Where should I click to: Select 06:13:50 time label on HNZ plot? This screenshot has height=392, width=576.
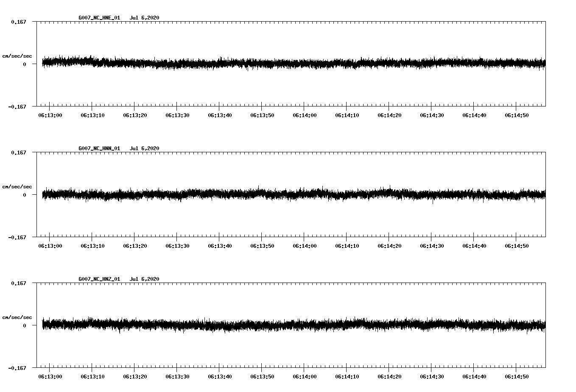click(262, 377)
